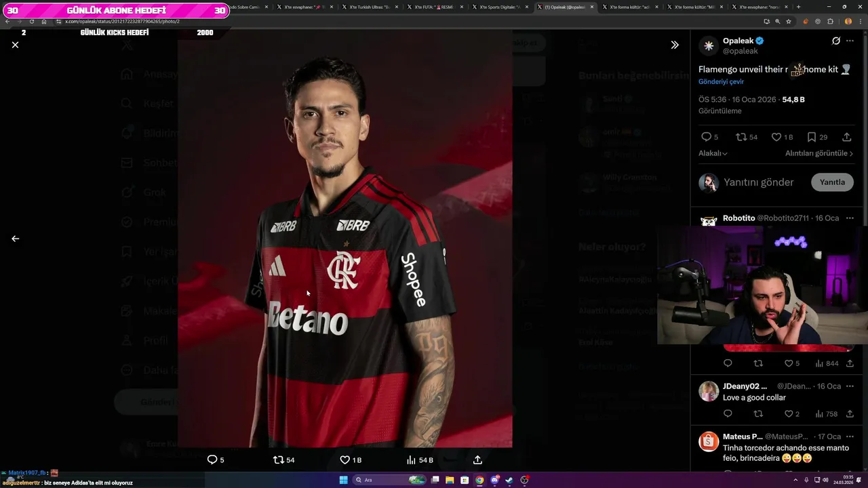Show hidden system tray icons chevron

pos(794,480)
